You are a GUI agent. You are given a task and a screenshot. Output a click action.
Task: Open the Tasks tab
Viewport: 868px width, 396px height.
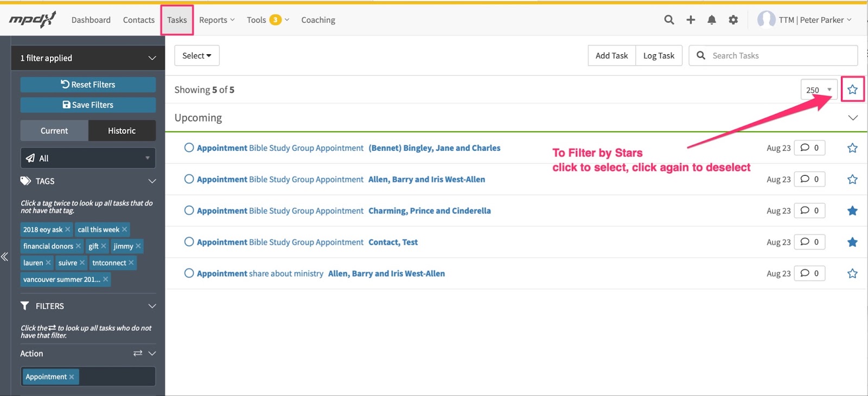click(177, 20)
